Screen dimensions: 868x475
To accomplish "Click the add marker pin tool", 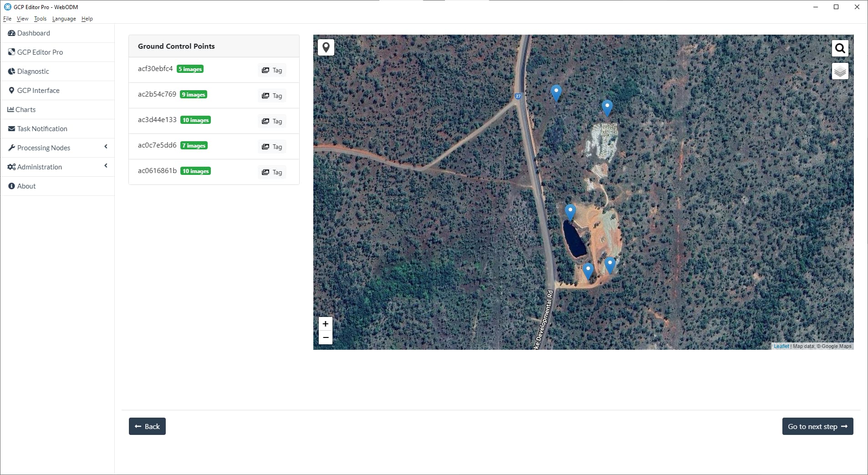I will pyautogui.click(x=326, y=47).
